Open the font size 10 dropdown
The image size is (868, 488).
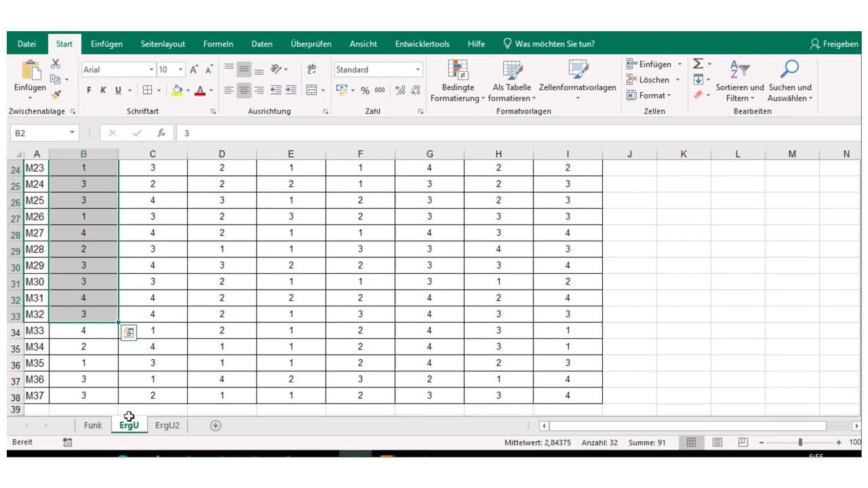tap(180, 70)
